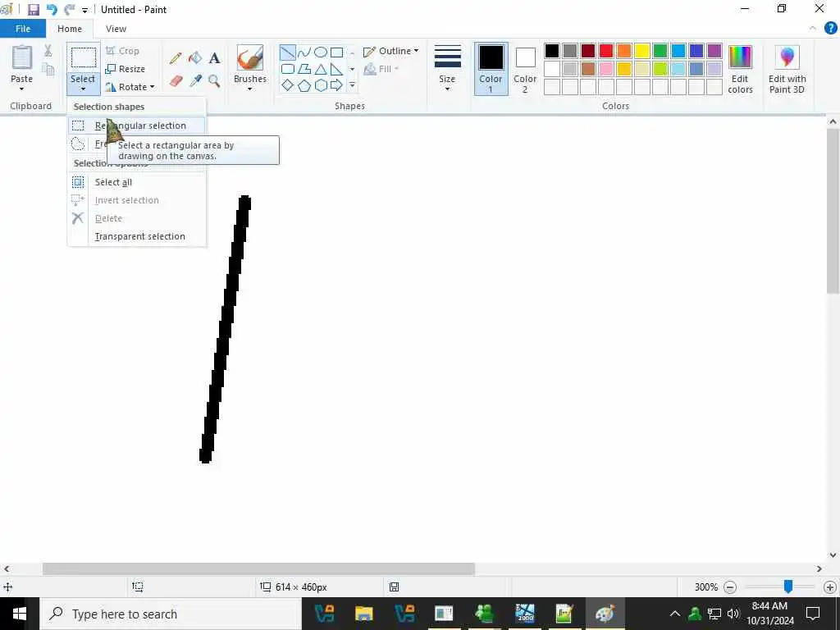Choose the Right arrow shape
This screenshot has width=840, height=630.
pos(336,85)
